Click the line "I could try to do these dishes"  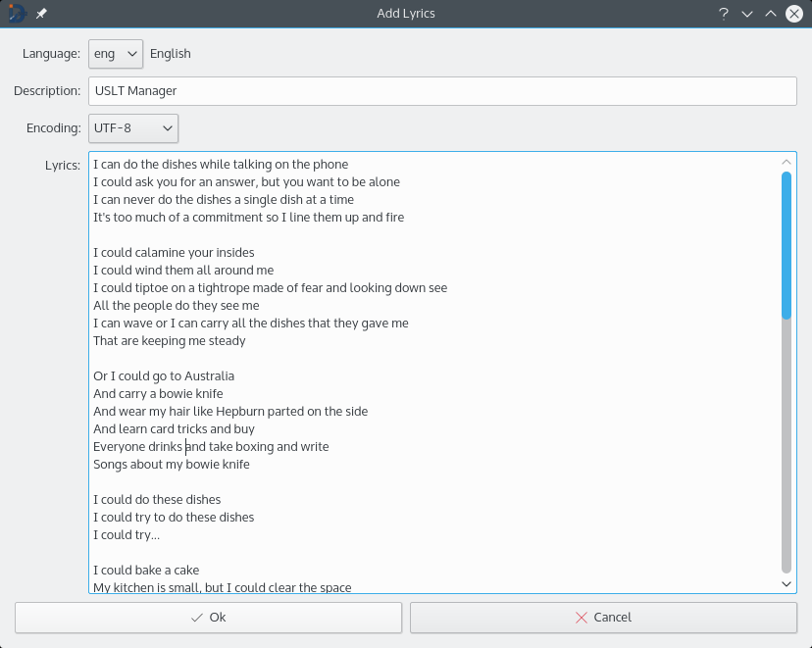[x=174, y=518]
